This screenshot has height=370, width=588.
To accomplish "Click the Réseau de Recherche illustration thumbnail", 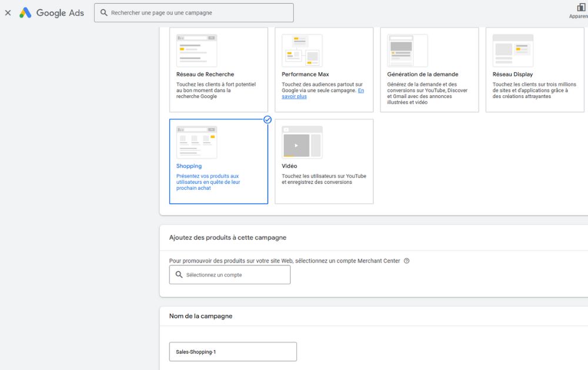I will 196,51.
